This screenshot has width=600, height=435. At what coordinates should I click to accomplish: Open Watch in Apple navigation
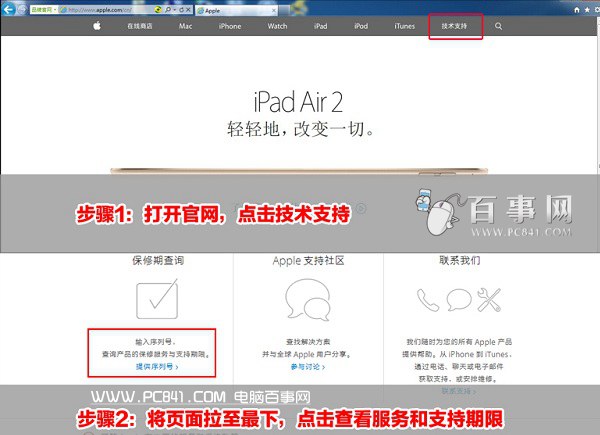277,26
